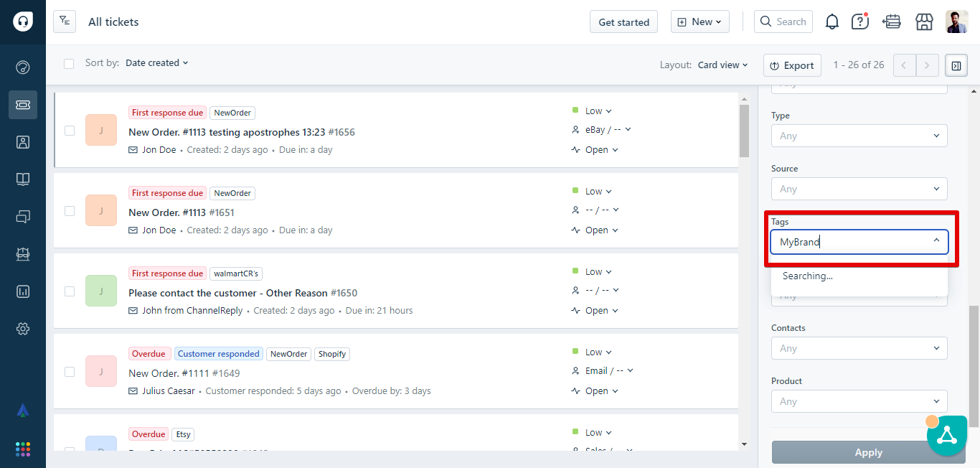Select checkbox for ticket #1656

[x=70, y=131]
